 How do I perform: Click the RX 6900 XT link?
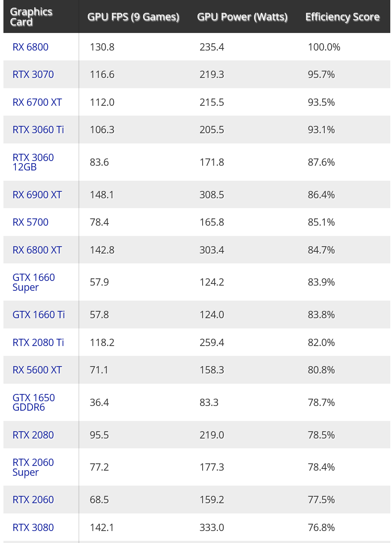[37, 195]
